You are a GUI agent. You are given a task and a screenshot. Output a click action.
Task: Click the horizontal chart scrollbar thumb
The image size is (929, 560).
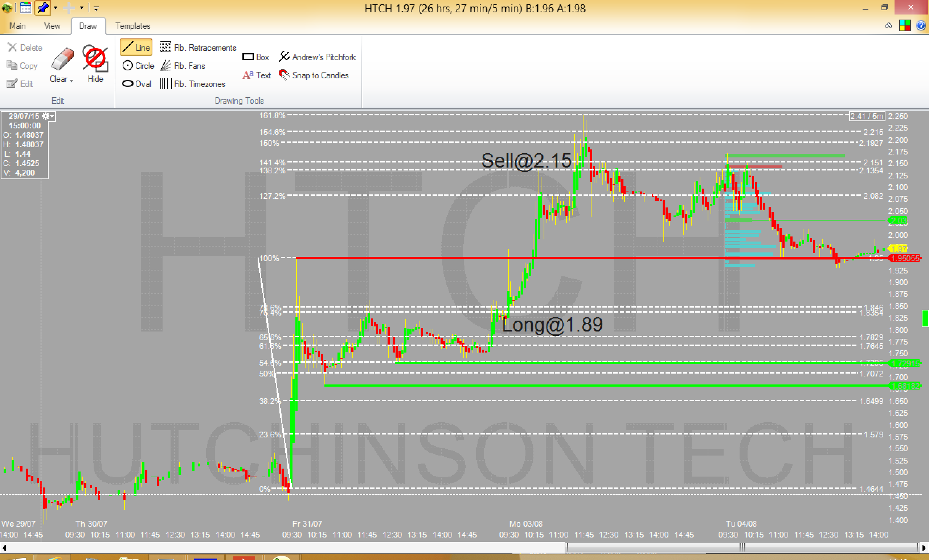point(742,547)
